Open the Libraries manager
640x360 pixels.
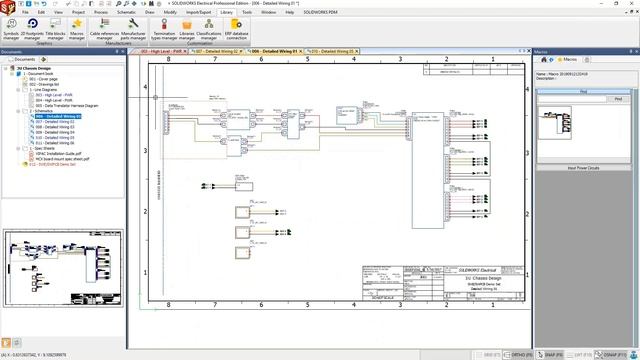click(x=187, y=29)
